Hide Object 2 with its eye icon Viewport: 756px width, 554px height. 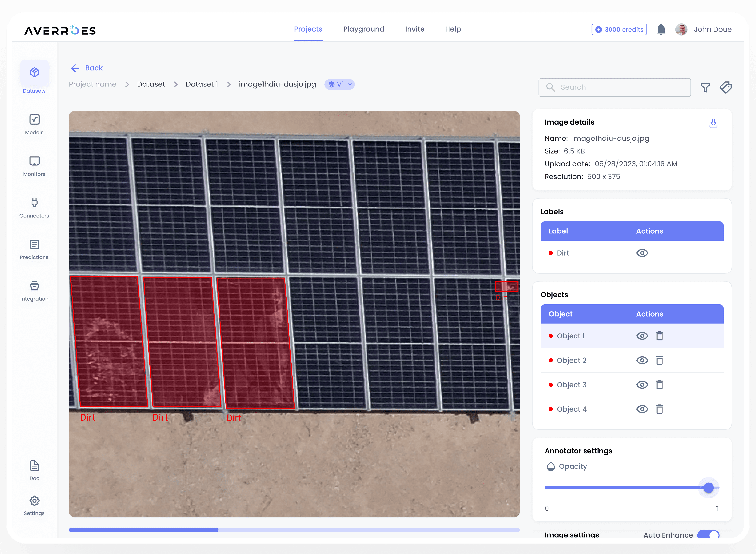click(642, 360)
